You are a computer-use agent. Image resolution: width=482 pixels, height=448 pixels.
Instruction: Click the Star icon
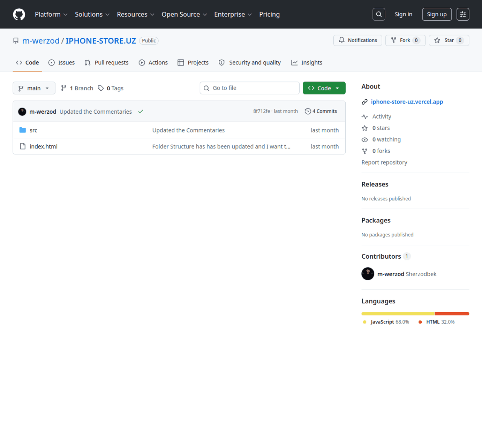tap(437, 40)
